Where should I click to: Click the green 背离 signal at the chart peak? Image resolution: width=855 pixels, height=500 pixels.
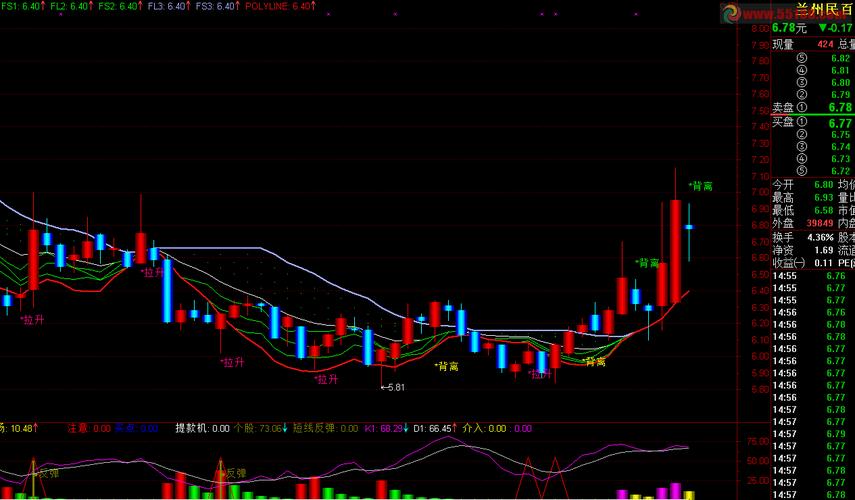click(701, 186)
